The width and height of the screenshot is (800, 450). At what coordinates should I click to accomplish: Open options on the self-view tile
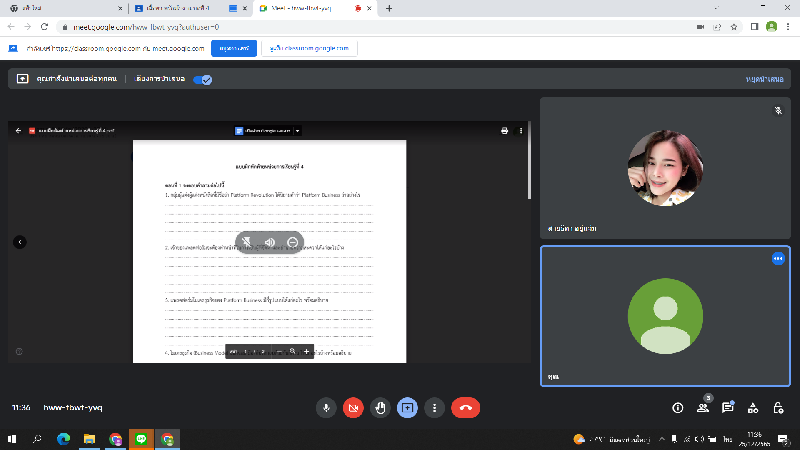pyautogui.click(x=778, y=258)
